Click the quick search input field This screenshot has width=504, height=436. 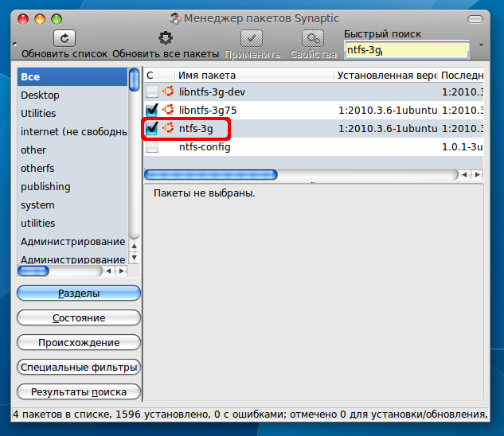pos(407,50)
